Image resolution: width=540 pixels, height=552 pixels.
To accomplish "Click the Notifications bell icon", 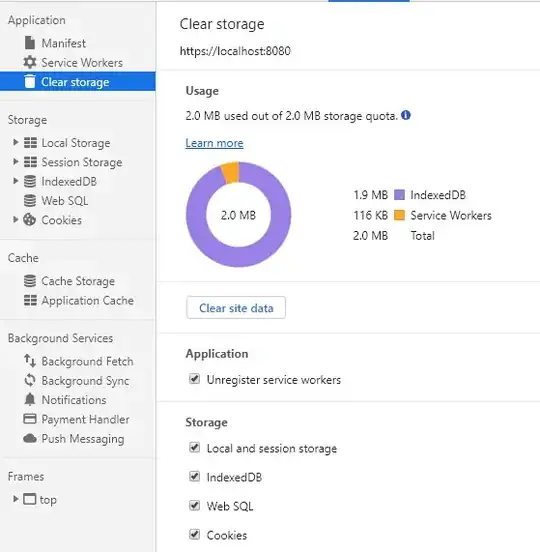I will click(x=30, y=400).
